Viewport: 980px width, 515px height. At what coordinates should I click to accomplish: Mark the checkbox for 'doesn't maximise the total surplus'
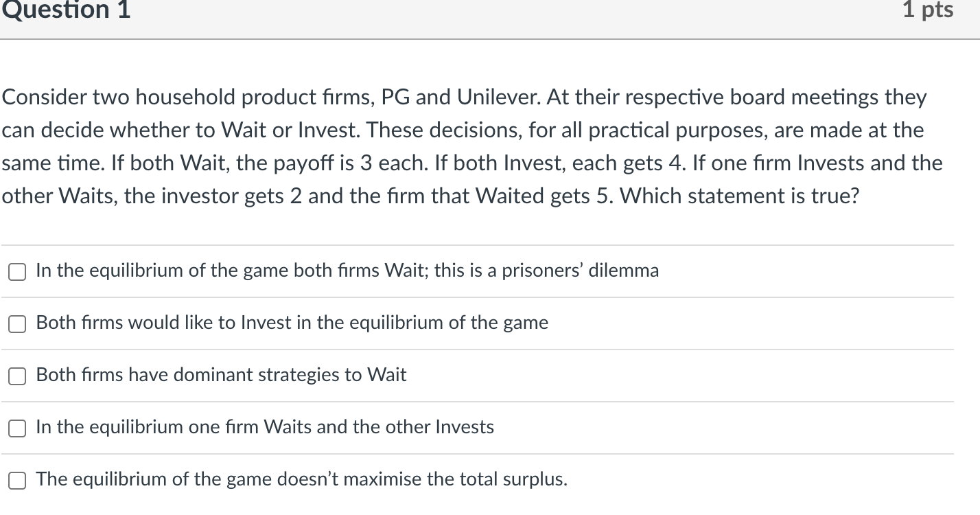[17, 481]
